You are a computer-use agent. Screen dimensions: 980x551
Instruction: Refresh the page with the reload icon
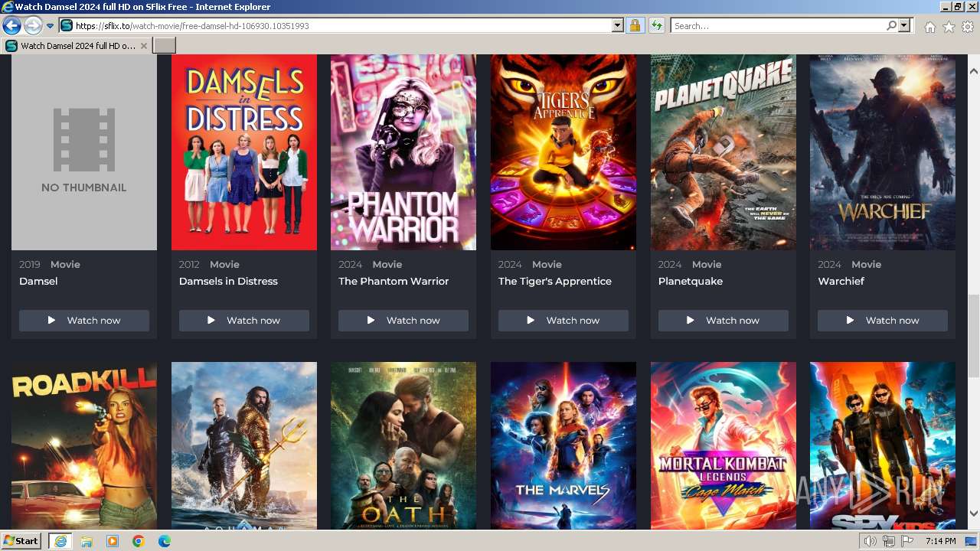656,26
